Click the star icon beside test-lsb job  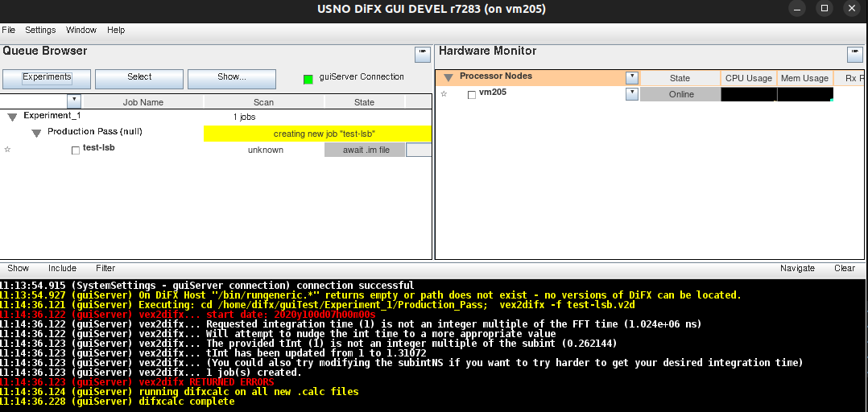click(x=7, y=150)
